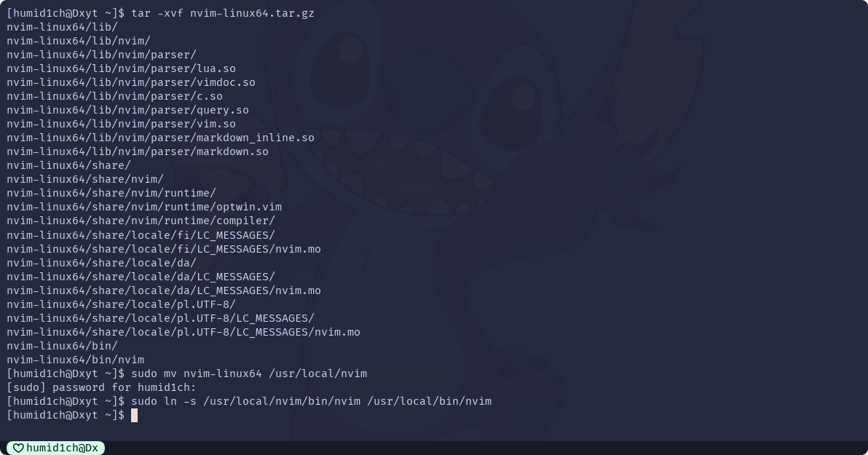Click the runtime/optwin.vim output line
The width and height of the screenshot is (868, 455).
[144, 207]
